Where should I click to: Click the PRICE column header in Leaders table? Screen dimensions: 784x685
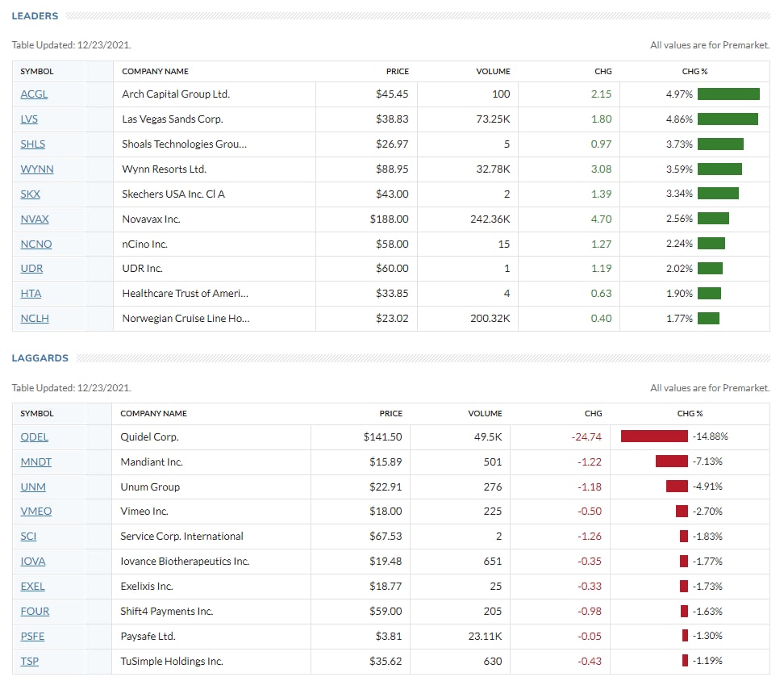397,72
